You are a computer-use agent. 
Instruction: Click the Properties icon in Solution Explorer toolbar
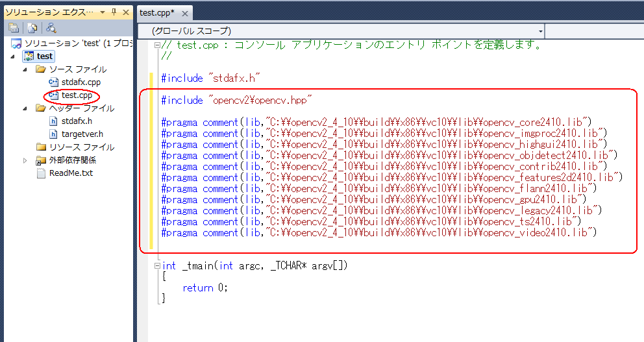pyautogui.click(x=14, y=28)
